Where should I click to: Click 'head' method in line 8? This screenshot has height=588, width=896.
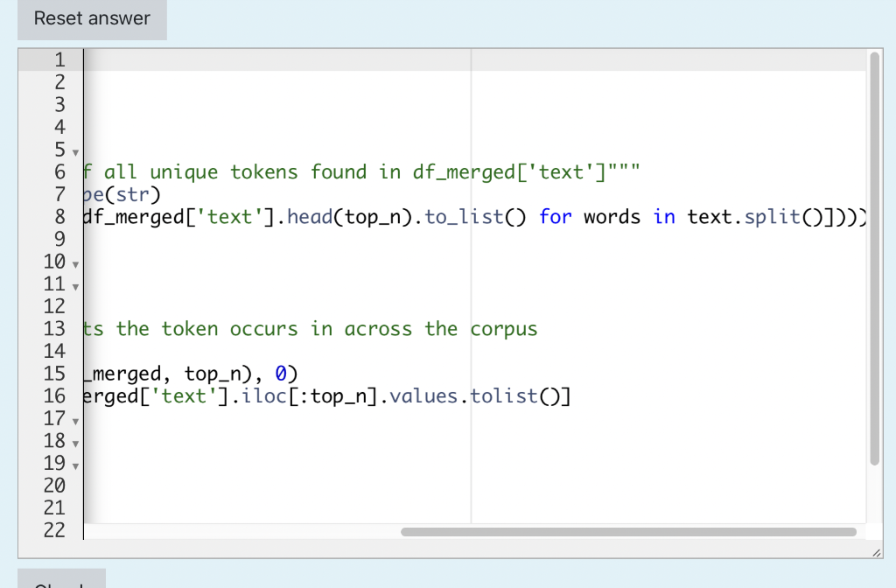click(x=310, y=217)
